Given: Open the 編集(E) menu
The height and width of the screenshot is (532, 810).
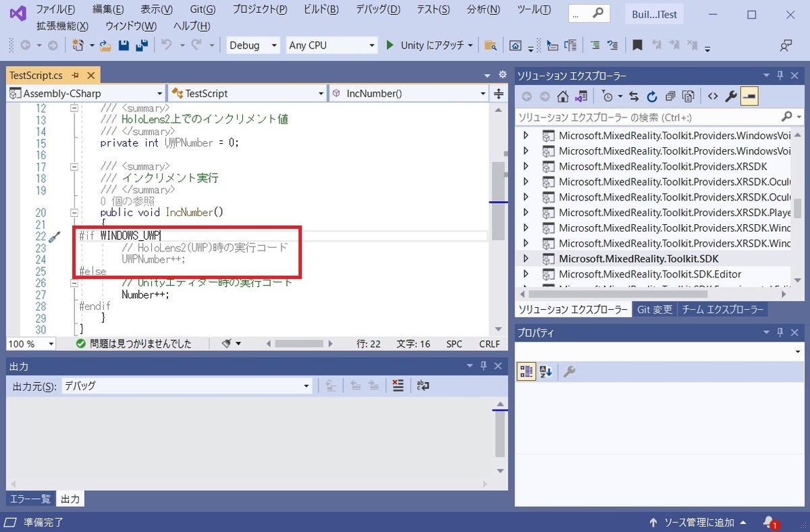Looking at the screenshot, I should click(108, 9).
